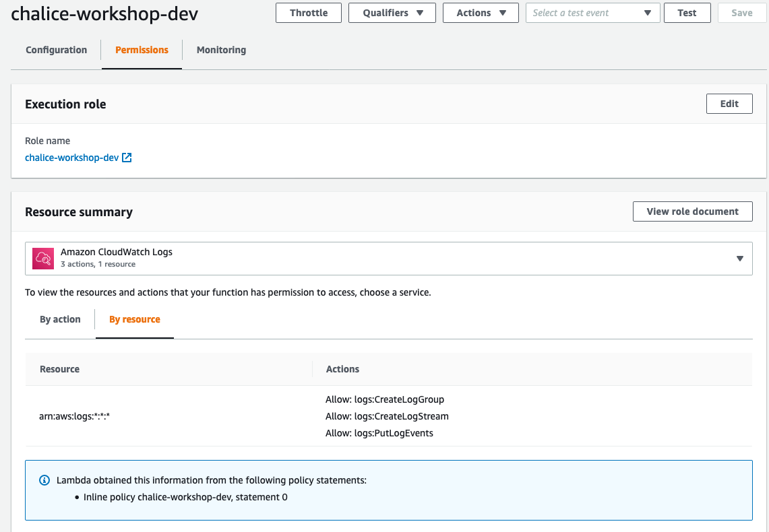Screen dimensions: 769x532
Task: Open the Monitoring tab
Action: [221, 50]
